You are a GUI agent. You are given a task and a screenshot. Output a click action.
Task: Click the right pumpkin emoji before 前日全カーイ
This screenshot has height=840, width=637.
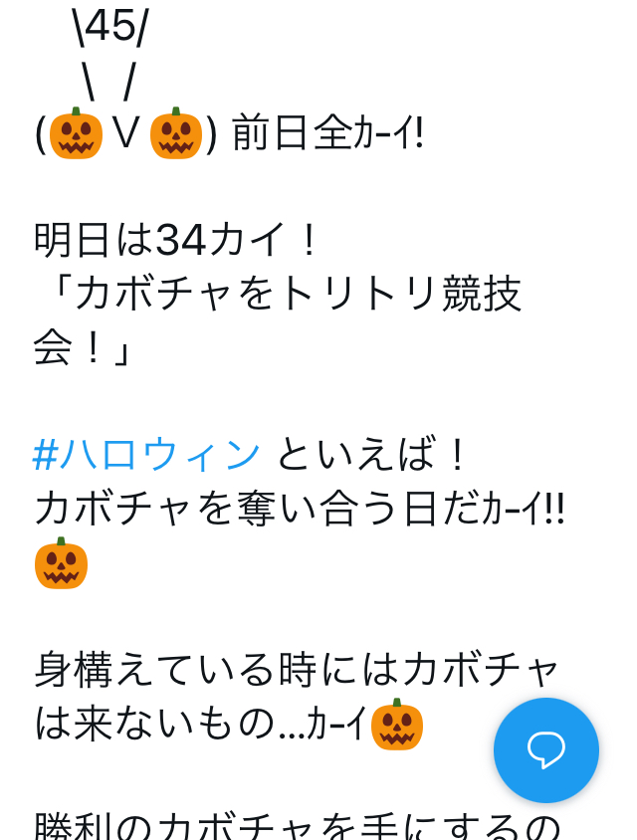tap(176, 132)
